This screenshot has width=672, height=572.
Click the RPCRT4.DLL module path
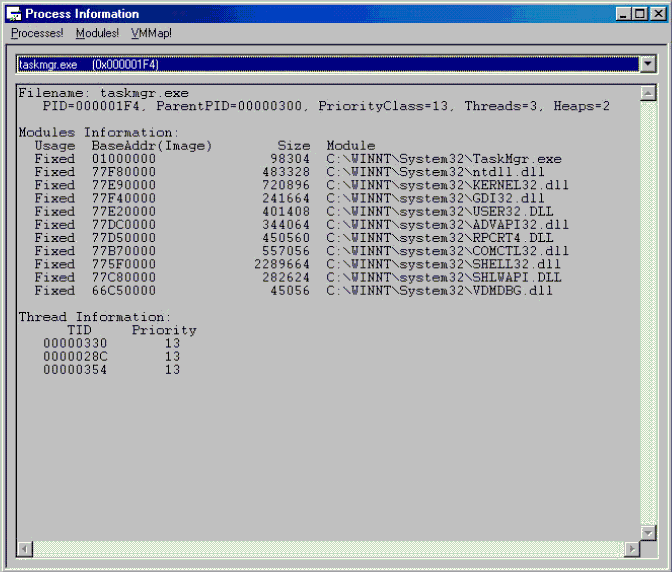pyautogui.click(x=440, y=238)
